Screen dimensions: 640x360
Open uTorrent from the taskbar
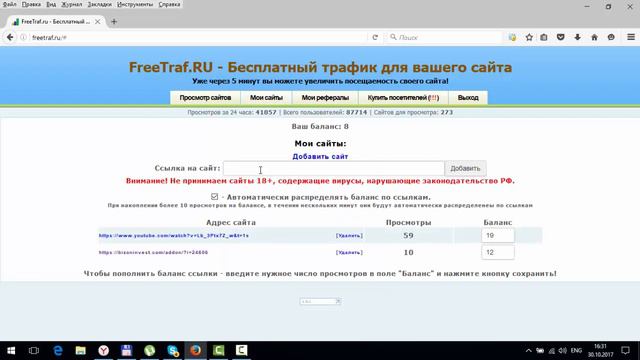click(x=149, y=350)
